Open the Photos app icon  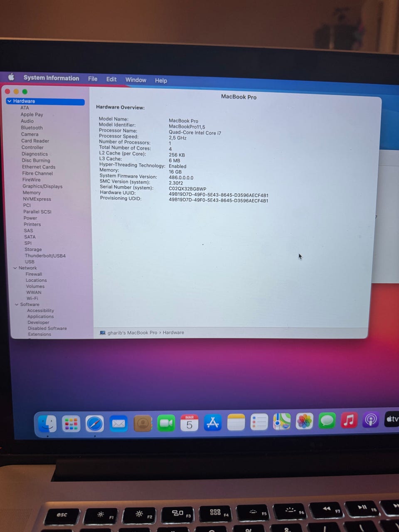pos(304,421)
